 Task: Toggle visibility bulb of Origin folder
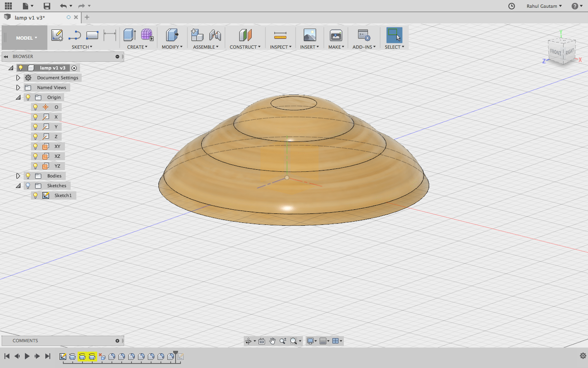28,97
